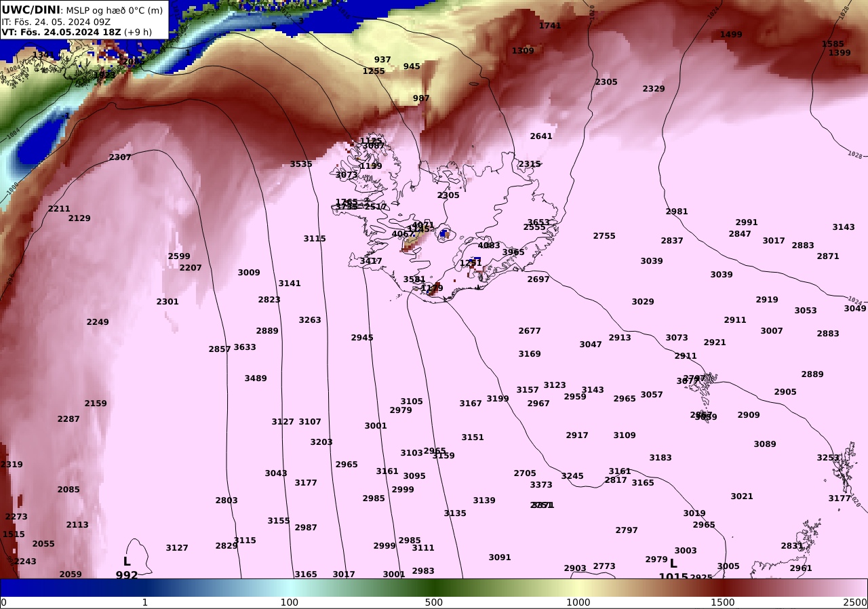Click the height value 3373
This screenshot has width=868, height=609.
click(541, 485)
